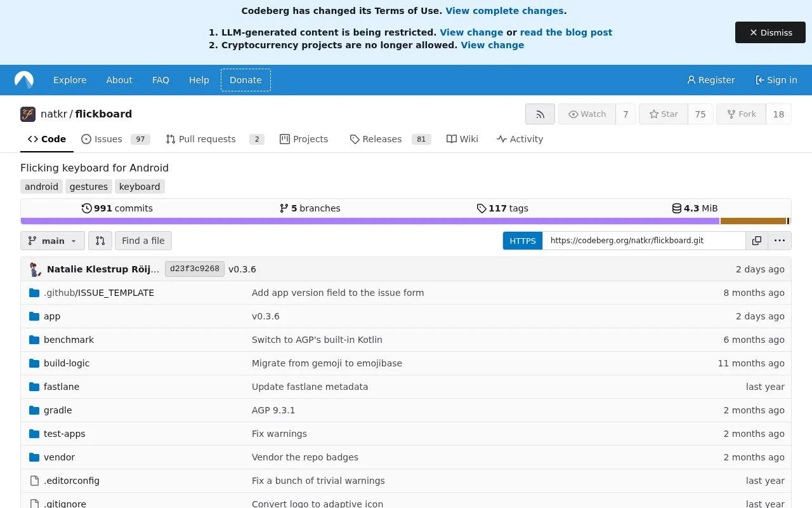Open View change link for cryptocurrency rule
The image size is (812, 508).
[x=492, y=45]
